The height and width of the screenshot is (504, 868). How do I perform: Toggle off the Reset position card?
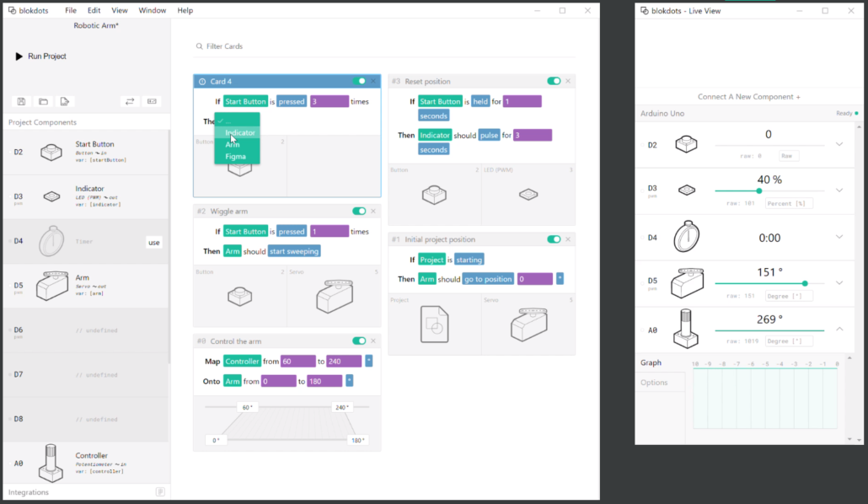tap(553, 81)
